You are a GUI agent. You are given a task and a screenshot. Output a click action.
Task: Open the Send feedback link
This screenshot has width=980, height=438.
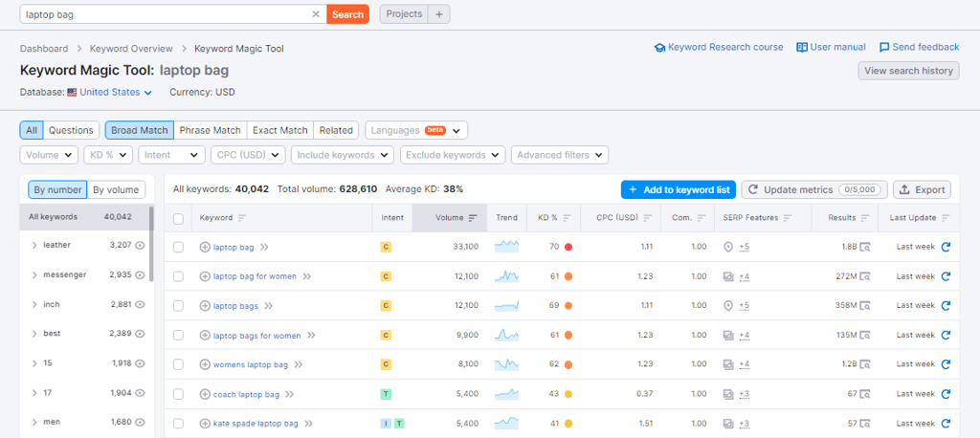pos(920,48)
